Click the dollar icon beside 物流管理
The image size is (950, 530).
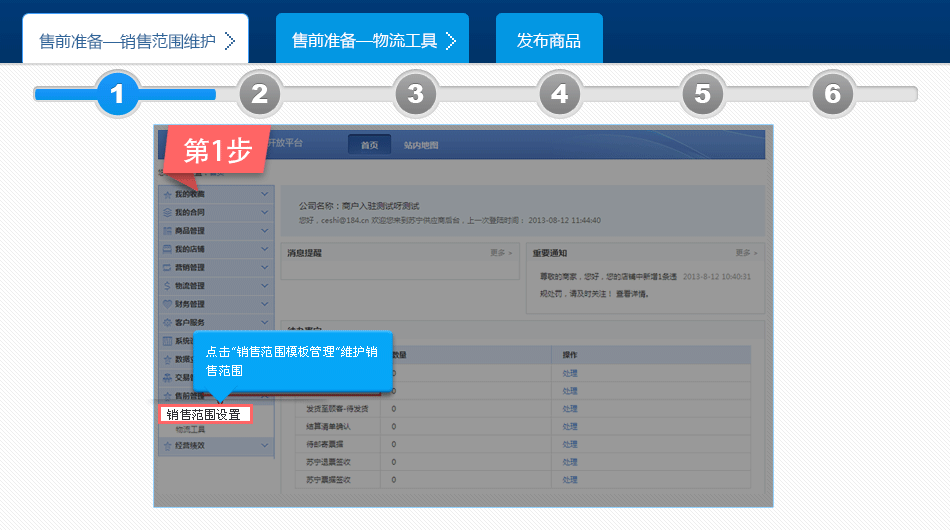point(167,286)
